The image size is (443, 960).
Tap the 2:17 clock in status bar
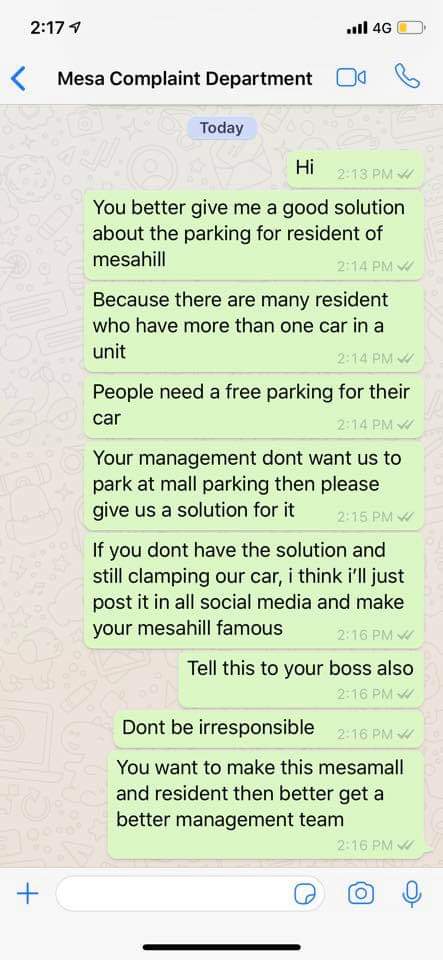point(47,28)
